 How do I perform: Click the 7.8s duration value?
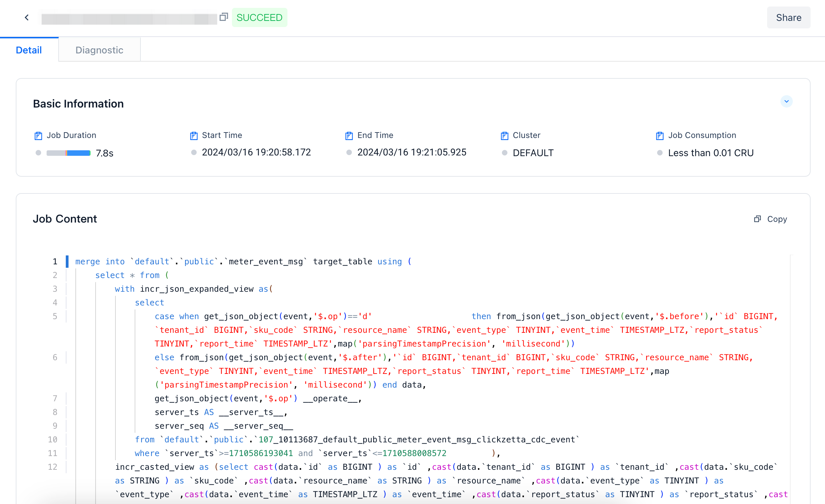[104, 153]
